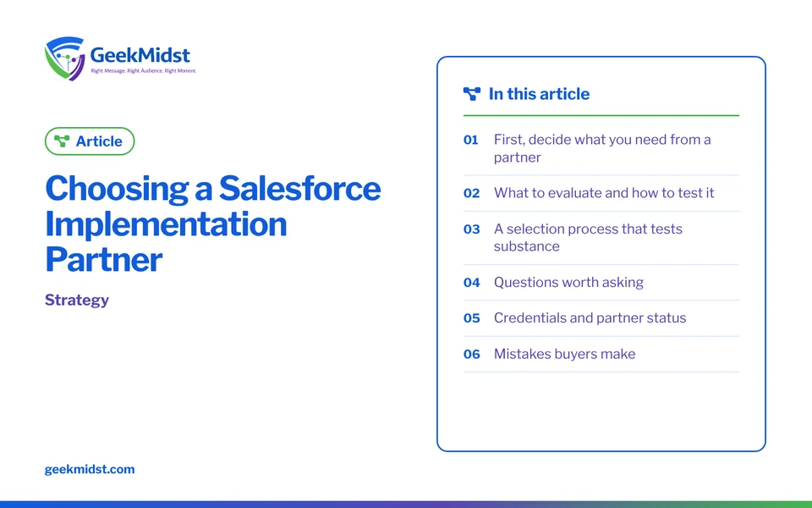The height and width of the screenshot is (508, 812).
Task: Open 'Mistakes buyers make' section
Action: [564, 354]
